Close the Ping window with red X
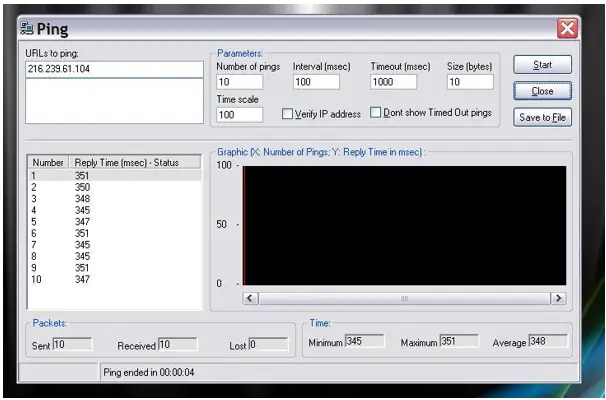The image size is (606, 400). point(567,28)
